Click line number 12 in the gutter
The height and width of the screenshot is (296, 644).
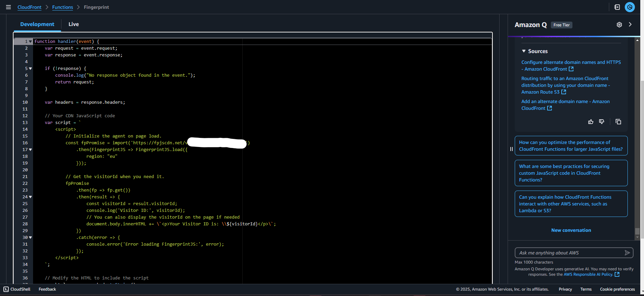click(25, 116)
